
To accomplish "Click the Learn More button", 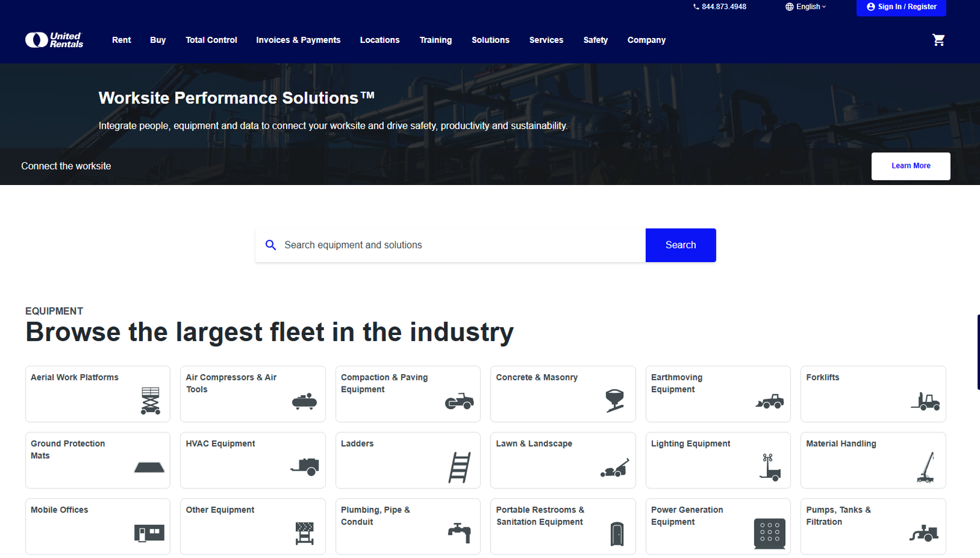I will tap(910, 166).
